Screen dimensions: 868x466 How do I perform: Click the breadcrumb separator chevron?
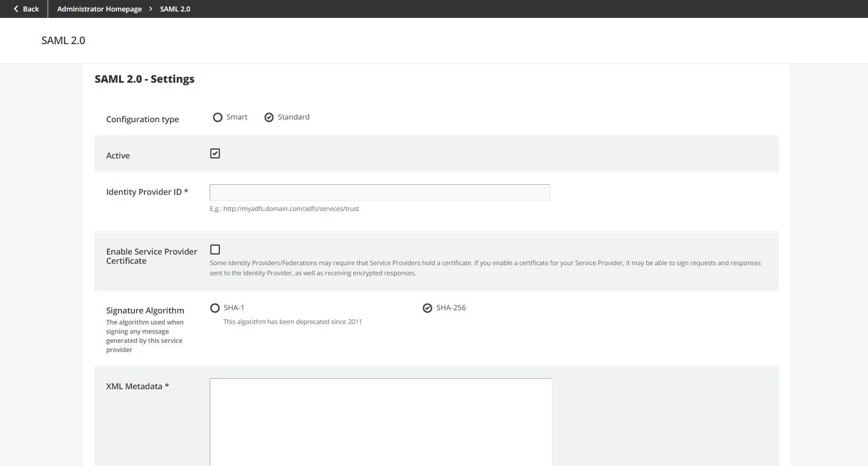(x=150, y=9)
